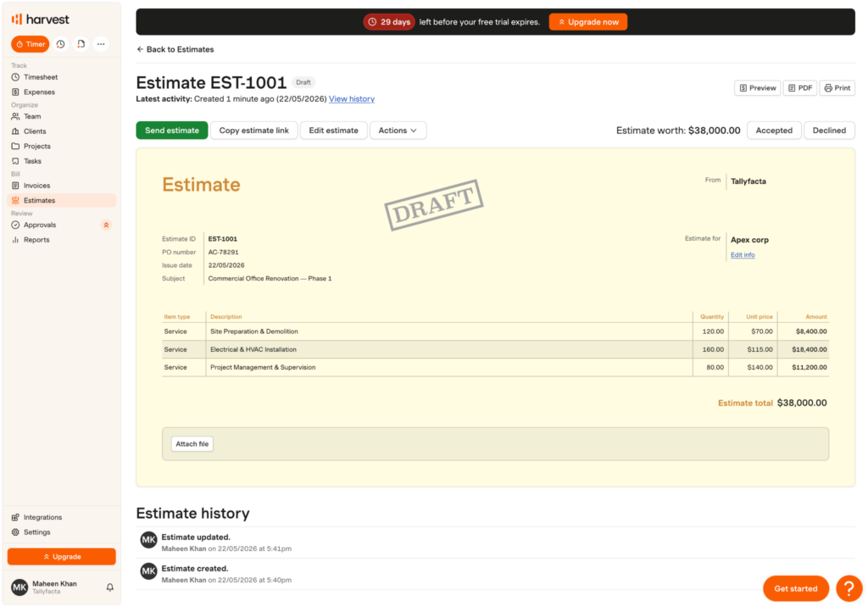Image resolution: width=868 pixels, height=607 pixels.
Task: Open Invoices in sidebar
Action: (x=61, y=186)
